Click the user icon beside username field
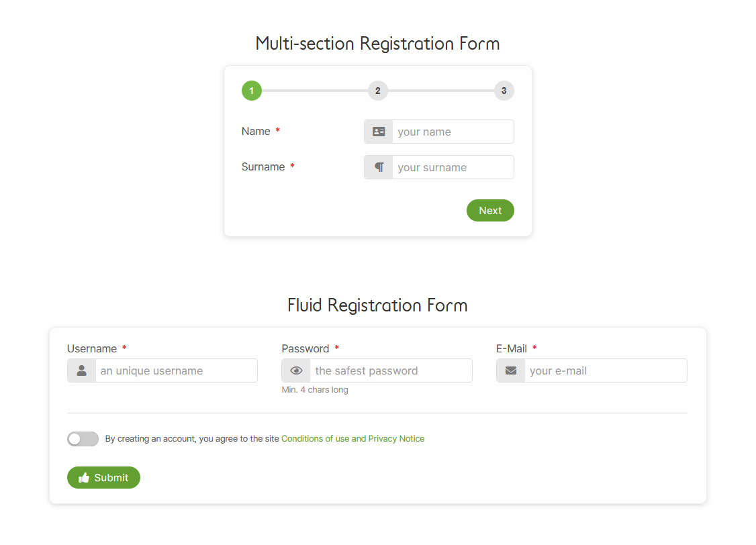 (81, 370)
